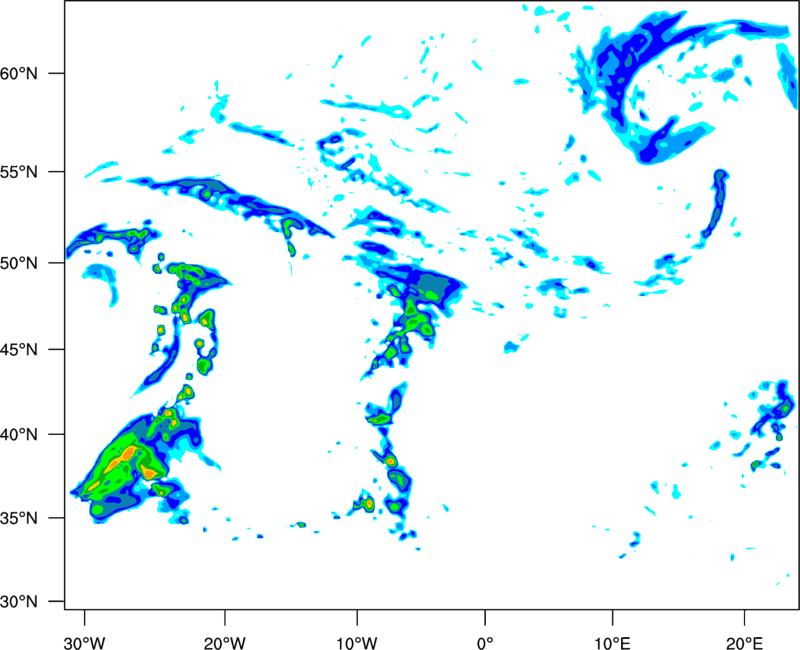The height and width of the screenshot is (650, 800).
Task: Click the 30°N latitude label
Action: [19, 602]
